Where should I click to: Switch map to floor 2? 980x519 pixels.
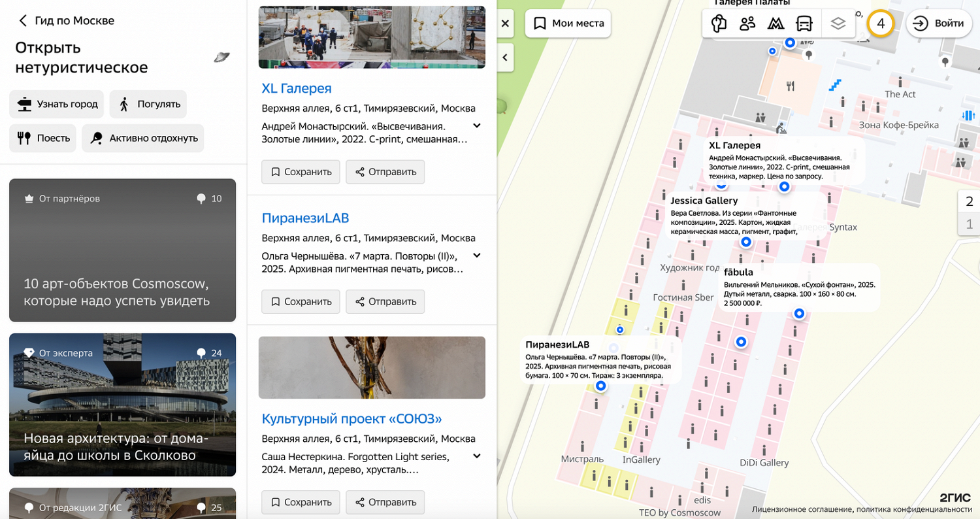[x=969, y=201]
